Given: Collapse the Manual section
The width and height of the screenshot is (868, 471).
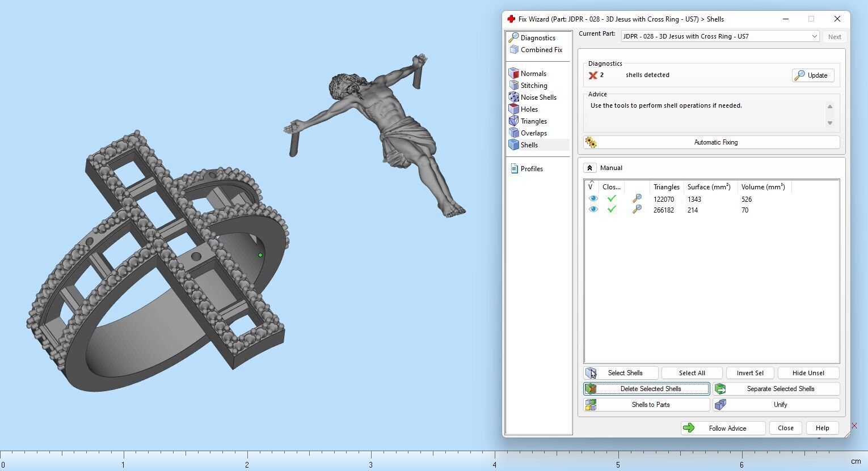Looking at the screenshot, I should click(x=589, y=168).
